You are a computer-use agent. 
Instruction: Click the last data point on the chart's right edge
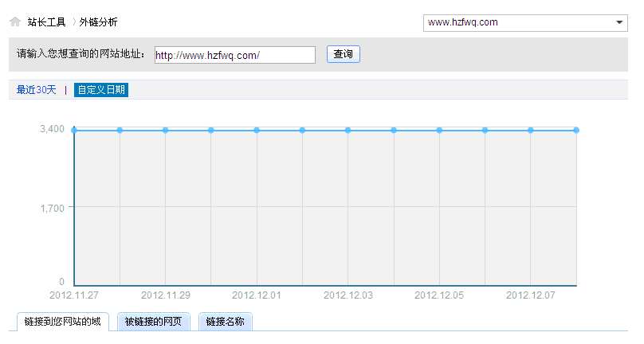coord(575,130)
